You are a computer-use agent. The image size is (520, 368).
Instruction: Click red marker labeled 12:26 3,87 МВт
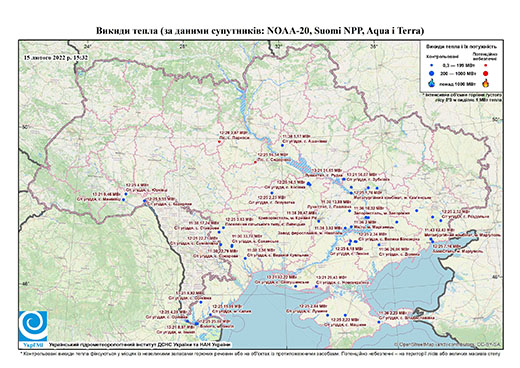pyautogui.click(x=219, y=142)
